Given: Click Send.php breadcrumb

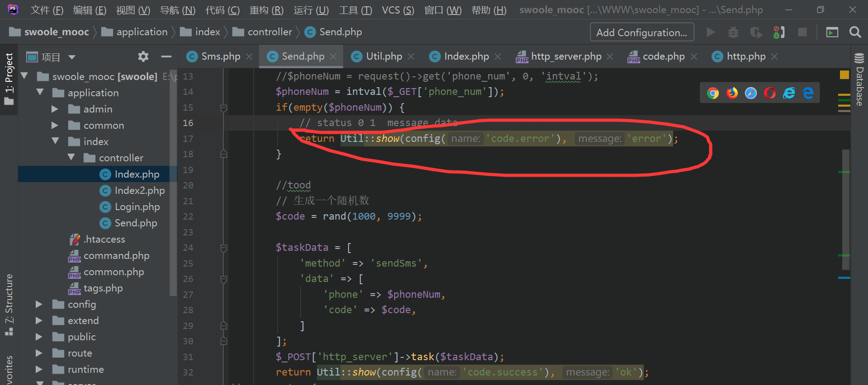Looking at the screenshot, I should [x=333, y=32].
